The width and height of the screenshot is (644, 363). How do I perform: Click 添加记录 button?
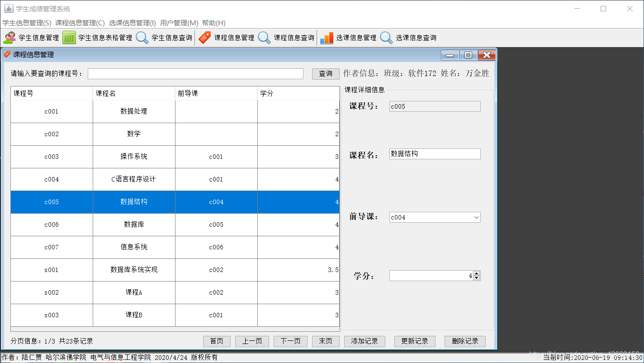[365, 341]
